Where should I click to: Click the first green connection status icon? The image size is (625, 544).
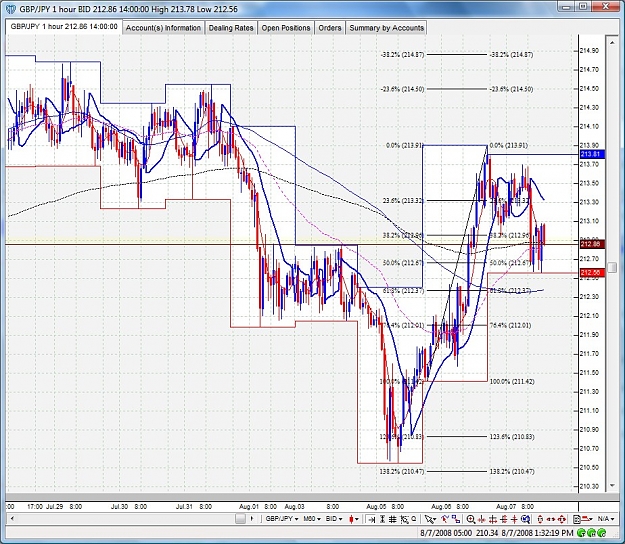[581, 532]
